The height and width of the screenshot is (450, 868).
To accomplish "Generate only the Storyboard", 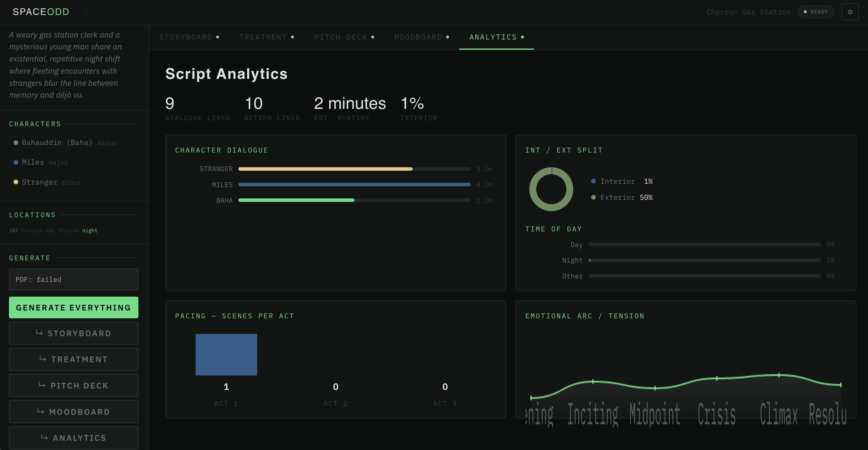I will pos(73,333).
